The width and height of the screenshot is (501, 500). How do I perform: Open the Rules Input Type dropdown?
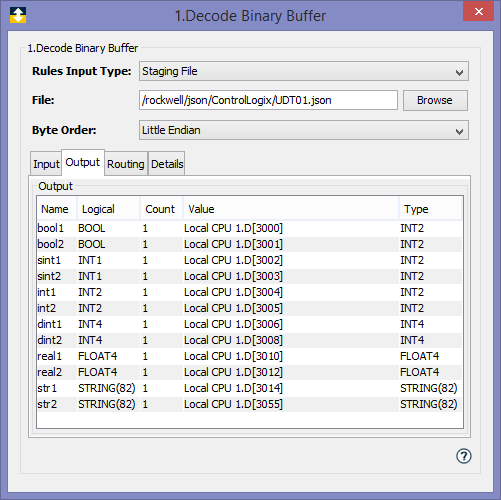[304, 71]
